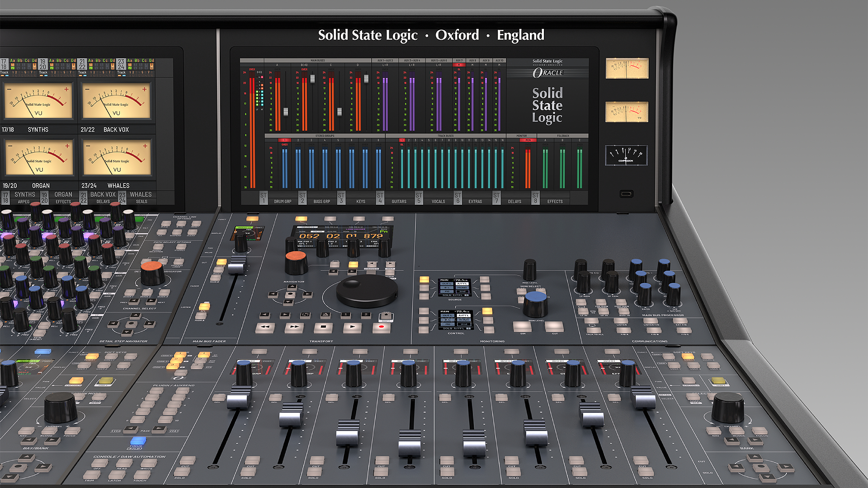Click the blue pan knob above first fader
Image resolution: width=868 pixels, height=488 pixels.
click(244, 373)
